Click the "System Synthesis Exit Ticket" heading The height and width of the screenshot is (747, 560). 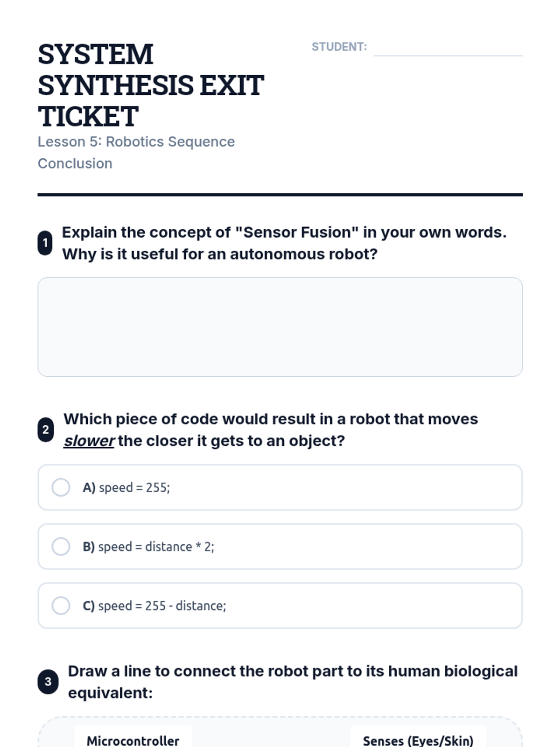point(151,85)
